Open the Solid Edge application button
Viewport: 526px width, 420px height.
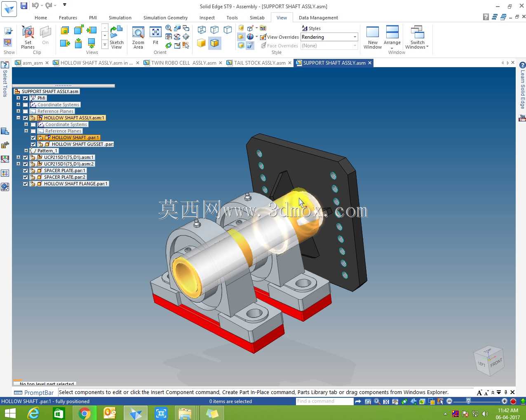9,9
